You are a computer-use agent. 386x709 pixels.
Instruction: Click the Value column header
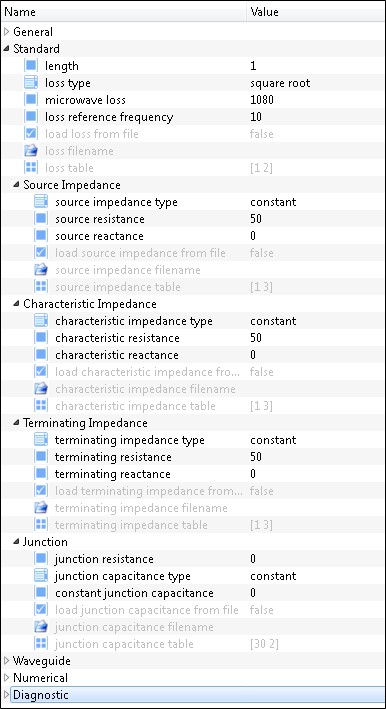click(x=315, y=11)
